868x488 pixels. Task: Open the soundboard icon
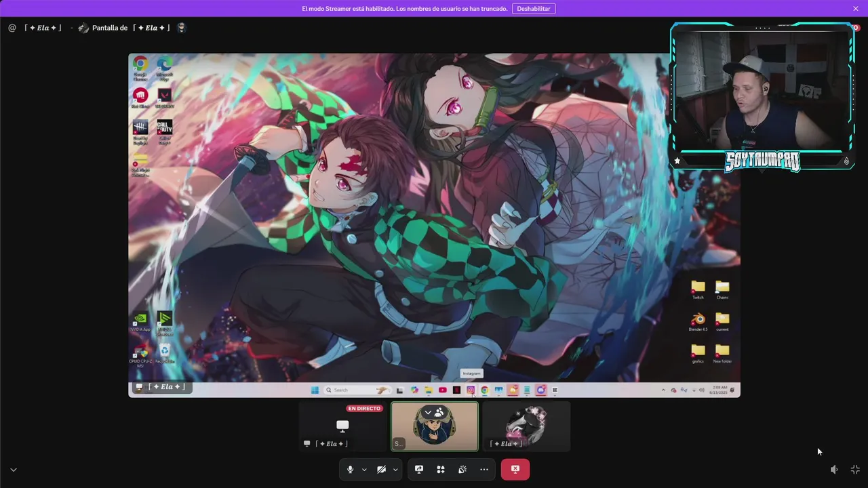(462, 469)
